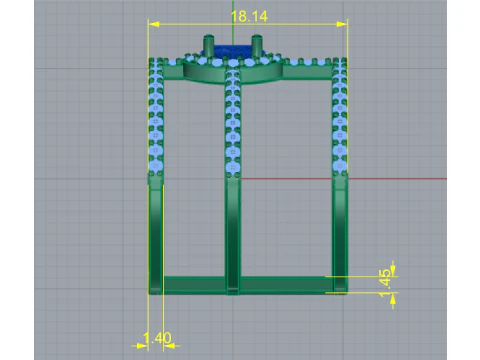Viewport: 480px width, 360px height.
Task: Select the 18.14 width dimension text
Action: click(x=249, y=16)
